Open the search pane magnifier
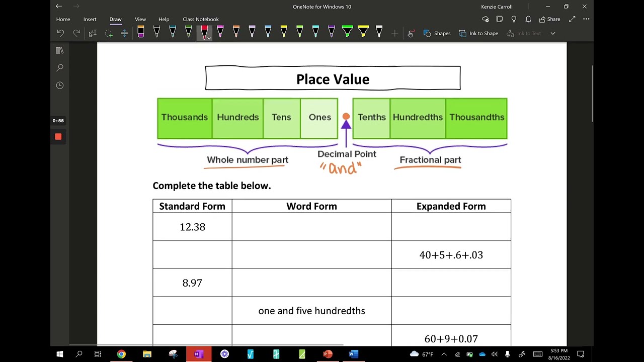The image size is (644, 362). (60, 67)
